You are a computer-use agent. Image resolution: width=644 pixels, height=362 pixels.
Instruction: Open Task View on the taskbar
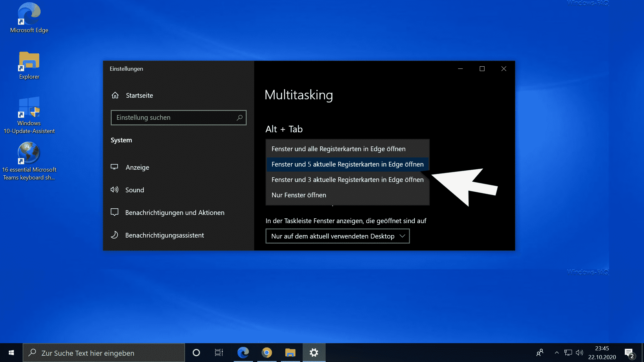coord(219,353)
